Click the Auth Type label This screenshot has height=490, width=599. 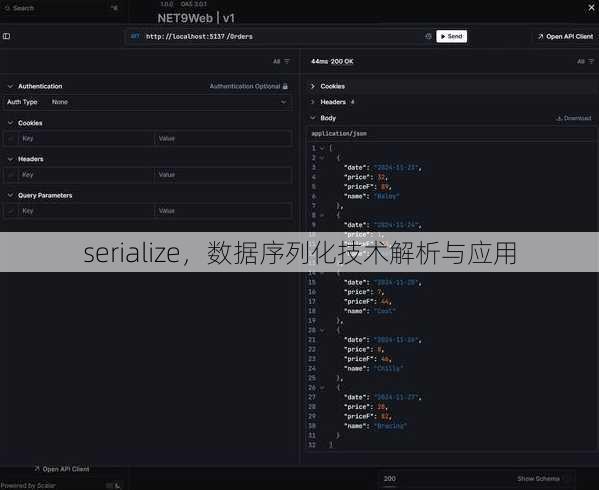click(22, 102)
